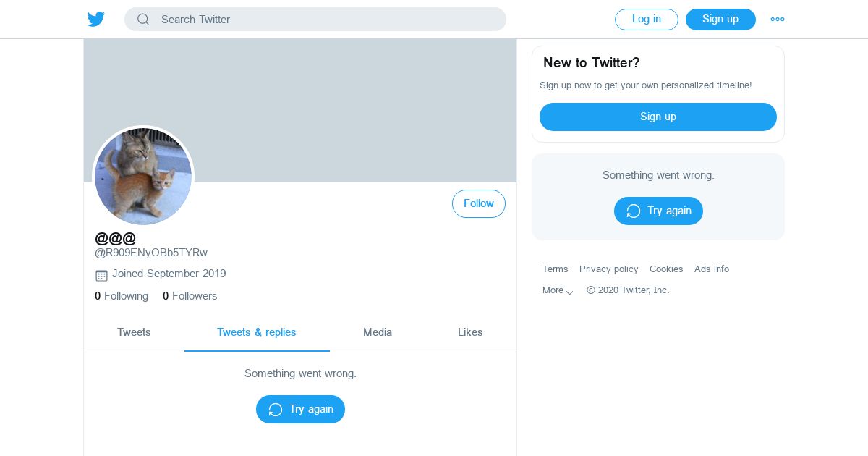Expand the More footer dropdown
Image resolution: width=868 pixels, height=456 pixels.
click(x=558, y=290)
